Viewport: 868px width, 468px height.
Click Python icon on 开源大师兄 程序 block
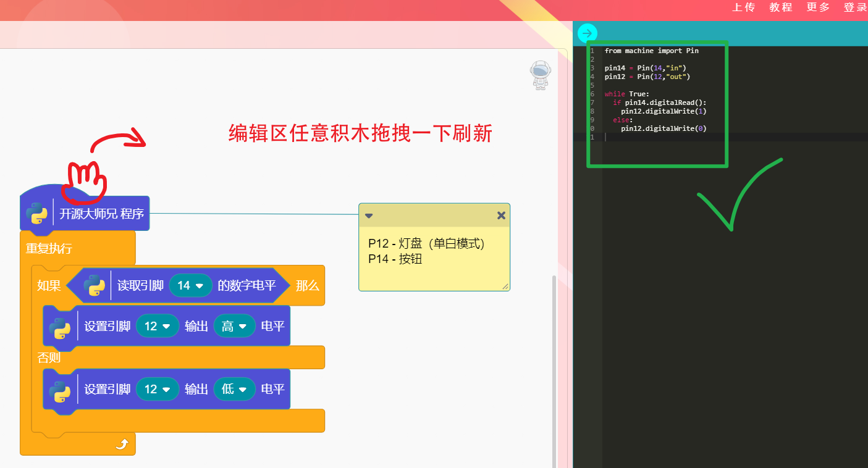click(x=37, y=214)
